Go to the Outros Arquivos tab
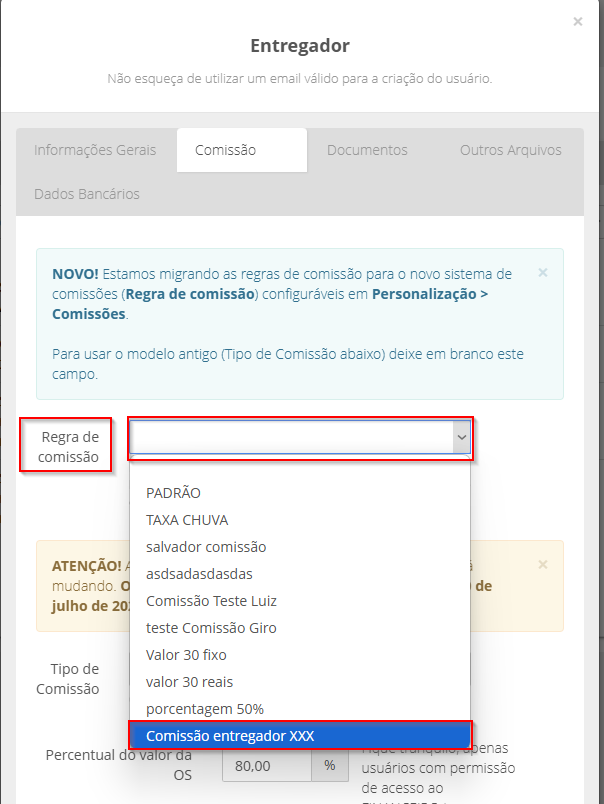This screenshot has width=604, height=804. click(x=511, y=150)
